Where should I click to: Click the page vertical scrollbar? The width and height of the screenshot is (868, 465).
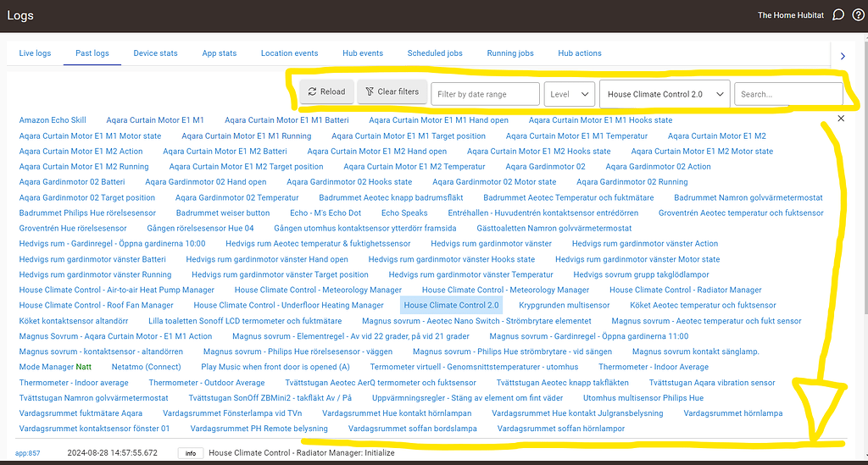pos(865,177)
